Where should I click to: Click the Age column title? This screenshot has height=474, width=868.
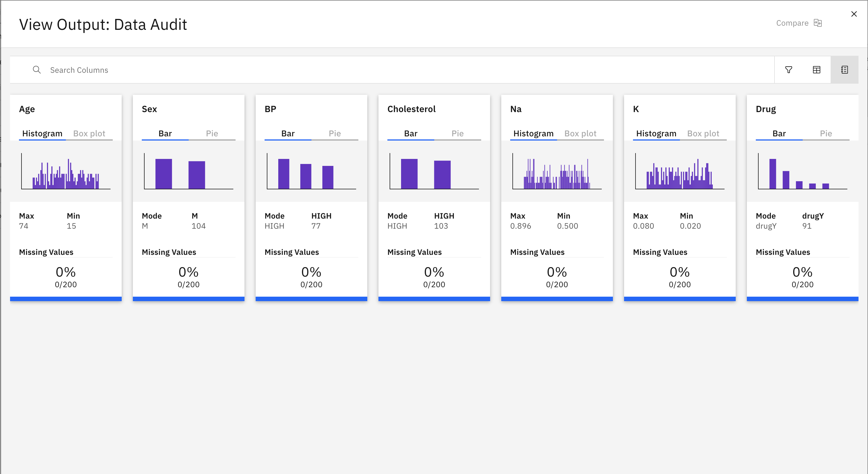[x=27, y=109]
